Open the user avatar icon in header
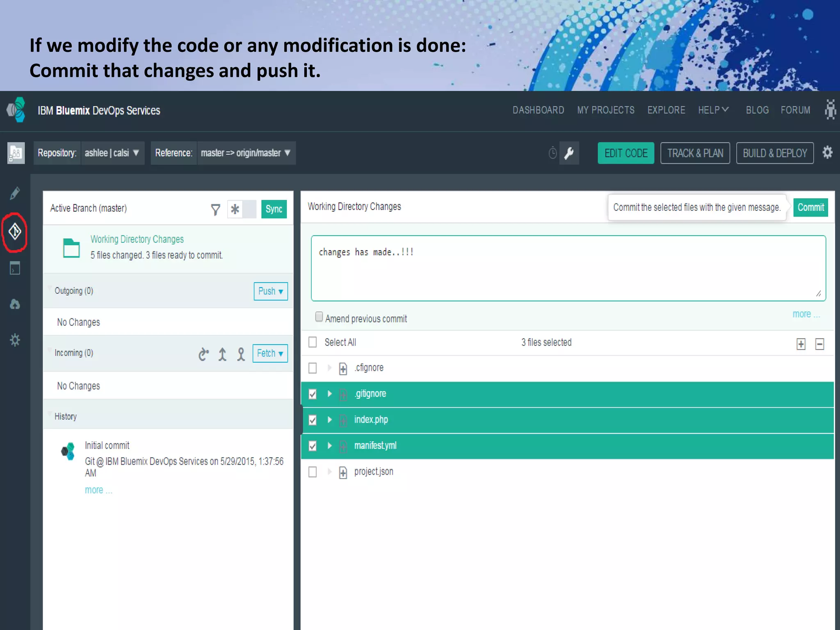Viewport: 840px width, 630px height. point(830,110)
